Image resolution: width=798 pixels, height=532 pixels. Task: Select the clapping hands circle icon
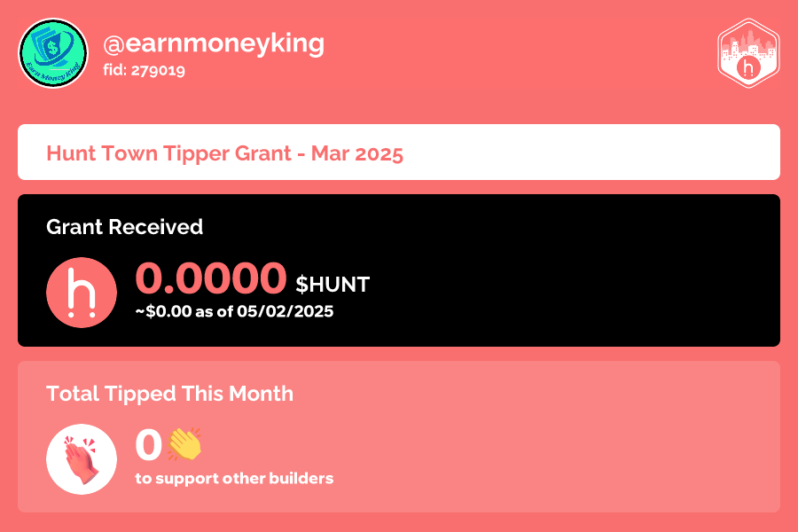pyautogui.click(x=82, y=459)
